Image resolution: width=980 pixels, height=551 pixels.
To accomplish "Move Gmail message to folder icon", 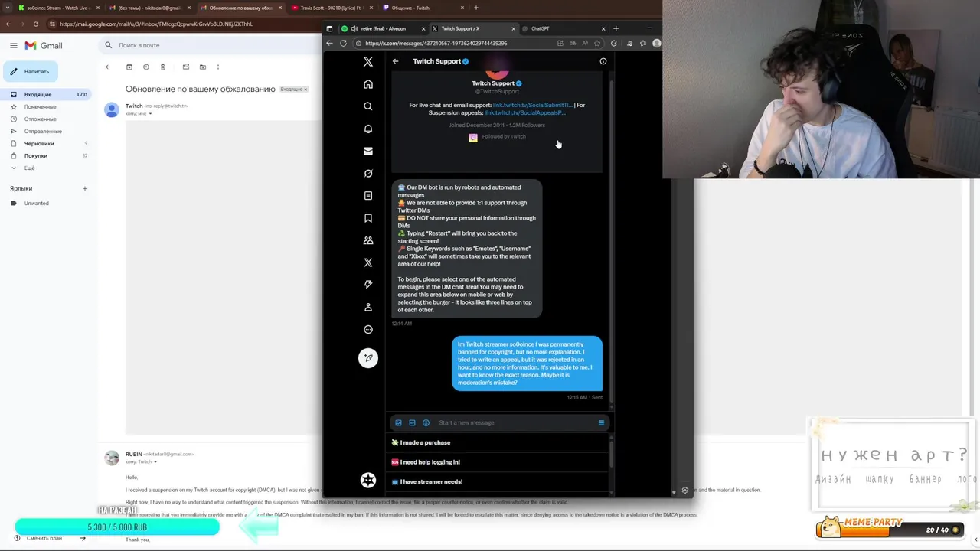I will [x=203, y=67].
